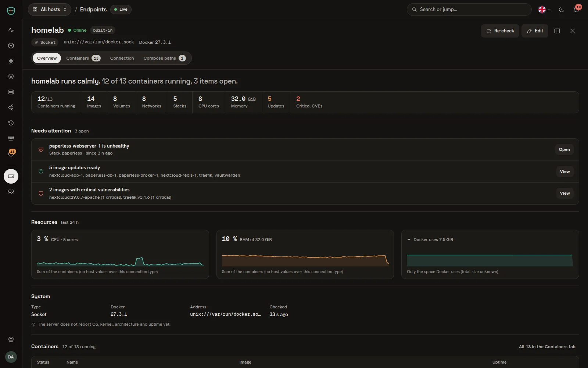Open the language flag dropdown
588x368 pixels.
pyautogui.click(x=544, y=10)
